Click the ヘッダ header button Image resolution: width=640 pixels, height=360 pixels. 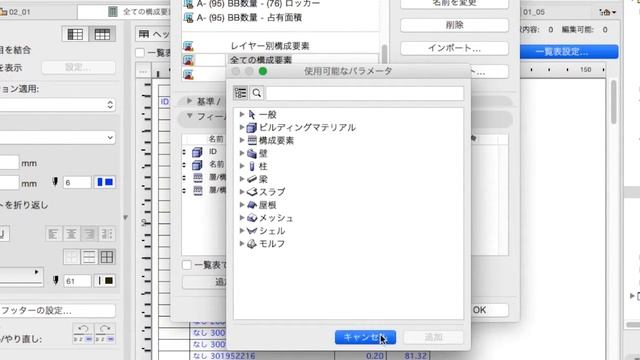[154, 34]
